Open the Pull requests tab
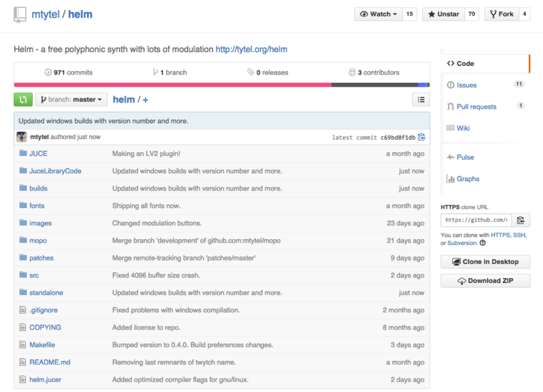Image resolution: width=543 pixels, height=392 pixels. pos(476,106)
